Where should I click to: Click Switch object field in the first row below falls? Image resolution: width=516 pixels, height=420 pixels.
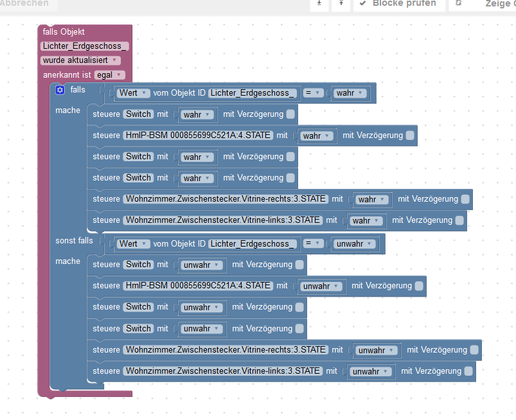tap(138, 114)
